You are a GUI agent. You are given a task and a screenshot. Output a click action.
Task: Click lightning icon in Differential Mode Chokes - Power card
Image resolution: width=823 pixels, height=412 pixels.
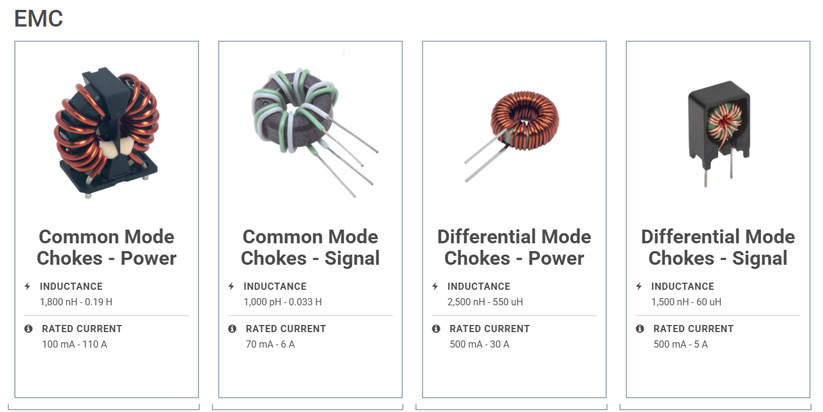[435, 287]
